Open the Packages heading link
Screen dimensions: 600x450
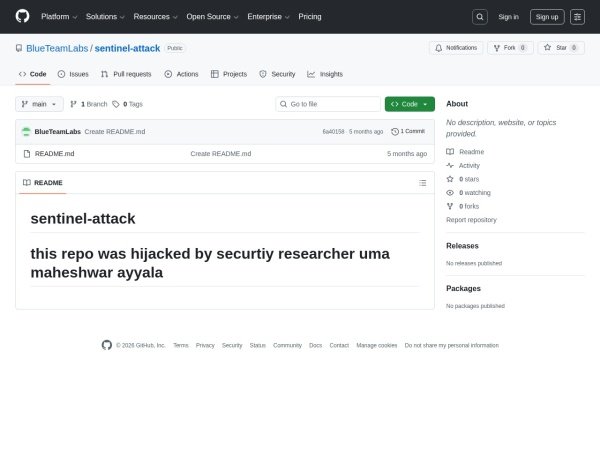pyautogui.click(x=463, y=289)
